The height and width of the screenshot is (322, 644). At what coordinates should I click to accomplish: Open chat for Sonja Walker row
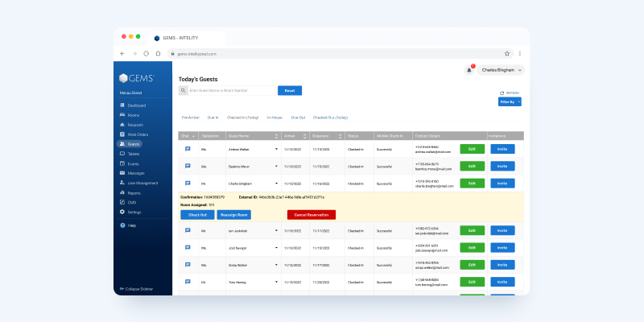pyautogui.click(x=188, y=265)
